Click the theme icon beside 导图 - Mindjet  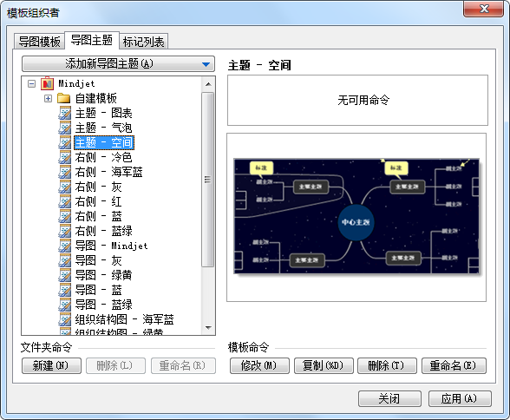(x=65, y=246)
